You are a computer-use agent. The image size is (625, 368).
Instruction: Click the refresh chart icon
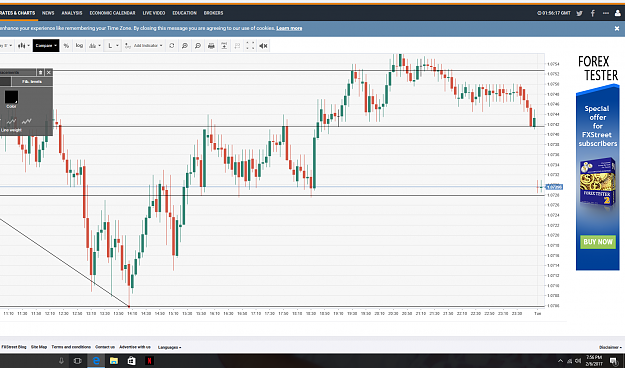[x=172, y=46]
